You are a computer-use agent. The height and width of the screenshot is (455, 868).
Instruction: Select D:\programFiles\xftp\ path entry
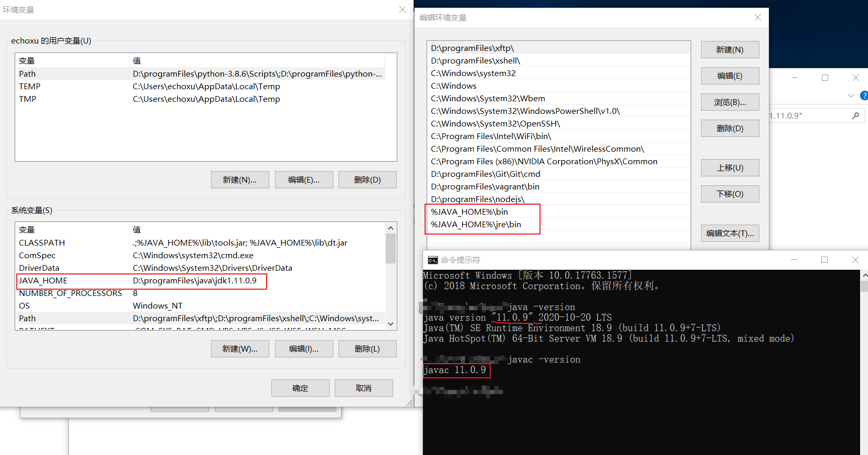(559, 48)
